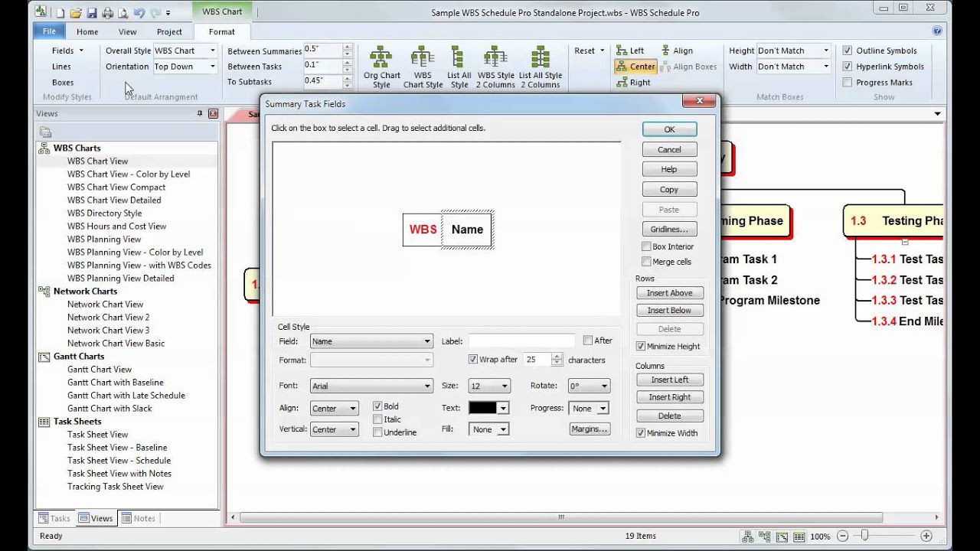Click the small icon at top of Views panel
The image size is (980, 551).
click(45, 132)
